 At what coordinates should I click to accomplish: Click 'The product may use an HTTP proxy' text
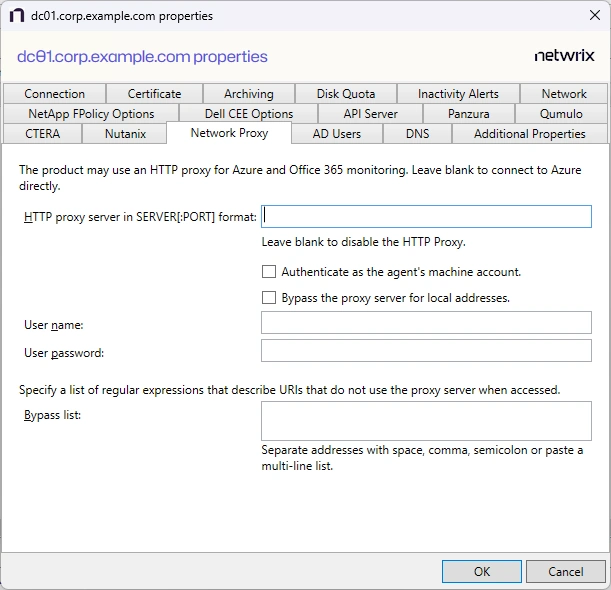click(x=300, y=178)
